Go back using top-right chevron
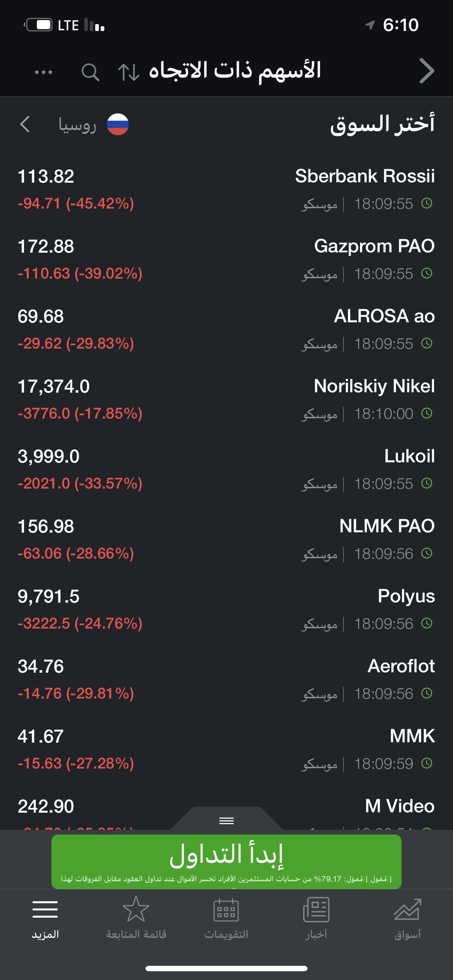The width and height of the screenshot is (453, 980). [427, 71]
